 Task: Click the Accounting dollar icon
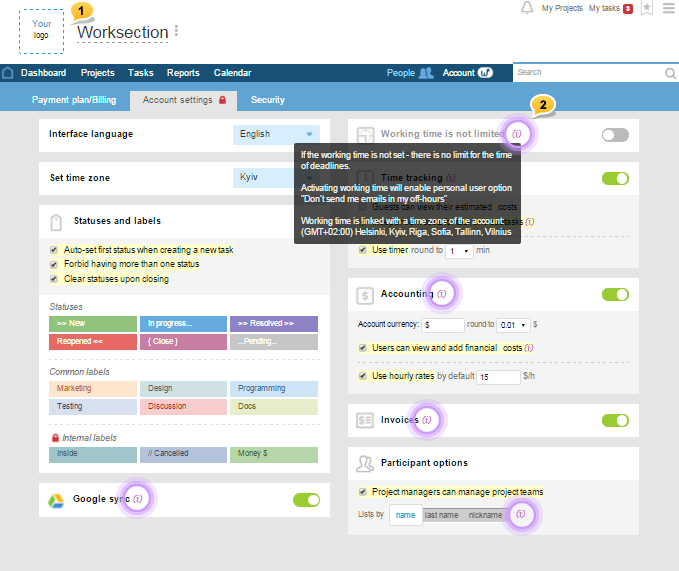tap(365, 296)
